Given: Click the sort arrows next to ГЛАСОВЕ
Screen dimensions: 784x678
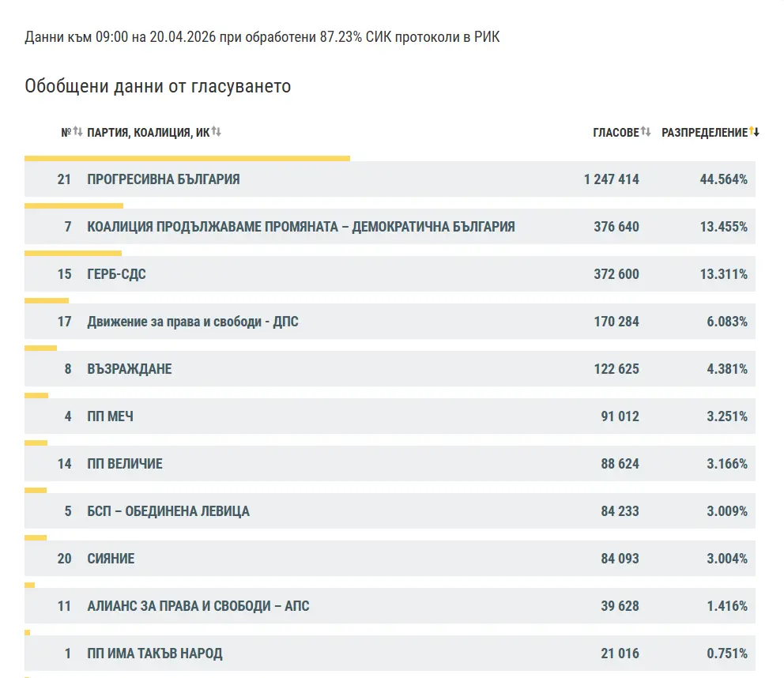Looking at the screenshot, I should tap(646, 132).
